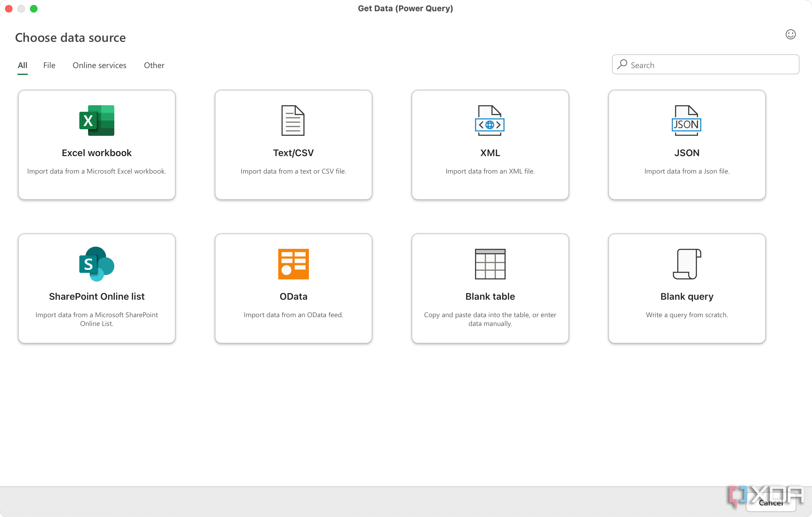Choose the Text/CSV title
The width and height of the screenshot is (812, 517).
pos(293,153)
